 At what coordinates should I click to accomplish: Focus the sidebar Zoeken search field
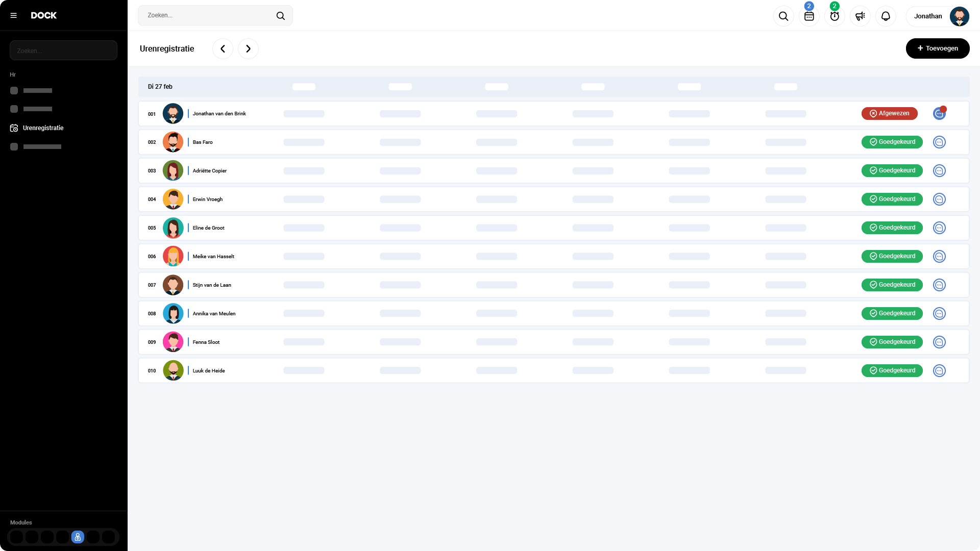click(63, 51)
